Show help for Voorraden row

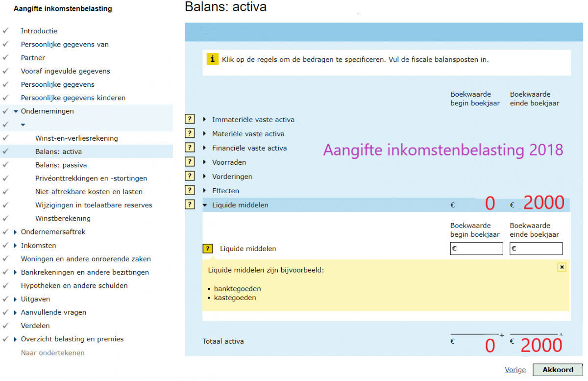[190, 162]
